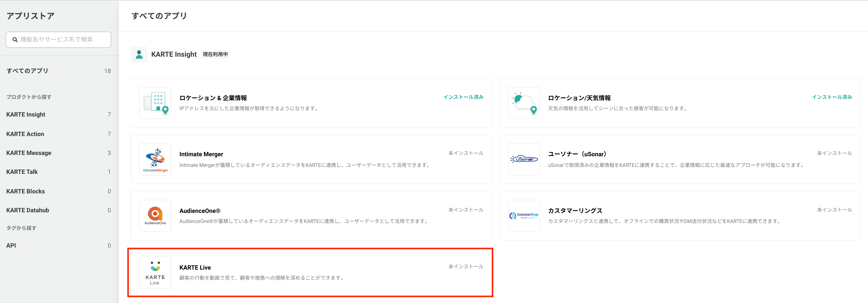The height and width of the screenshot is (303, 868).
Task: Open the Intimate Merger app title
Action: [x=201, y=154]
